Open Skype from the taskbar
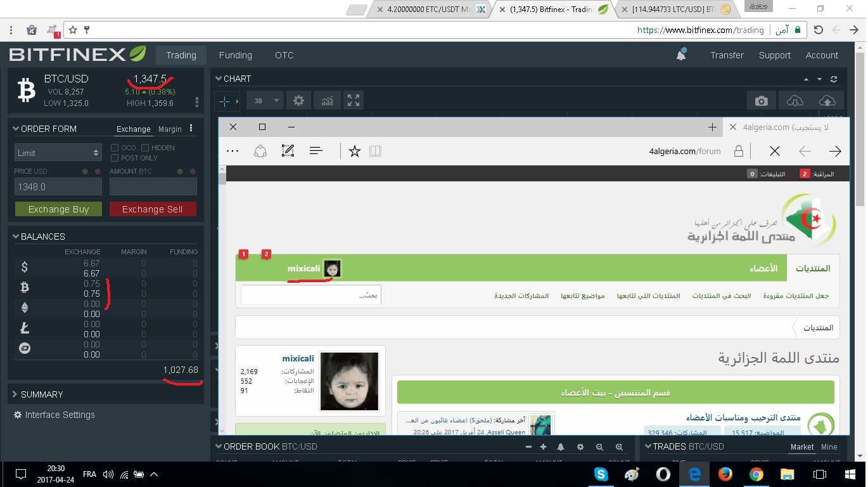This screenshot has height=487, width=868. point(600,474)
